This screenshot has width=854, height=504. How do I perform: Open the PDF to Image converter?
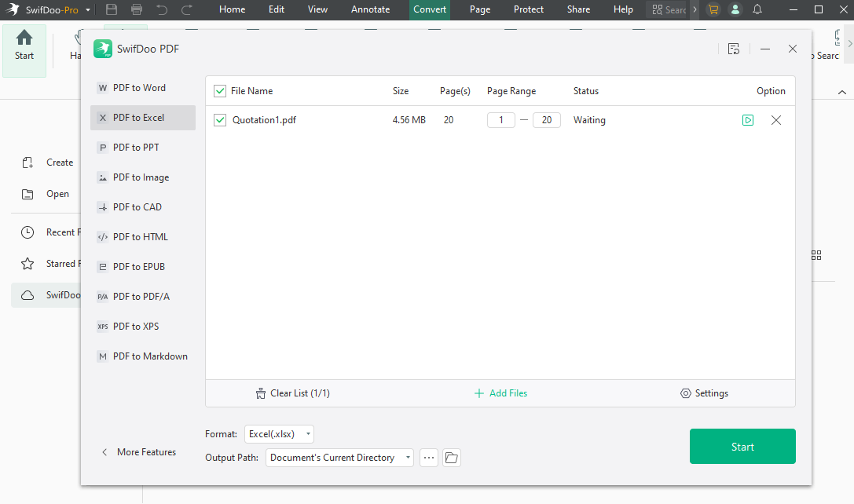pos(141,177)
